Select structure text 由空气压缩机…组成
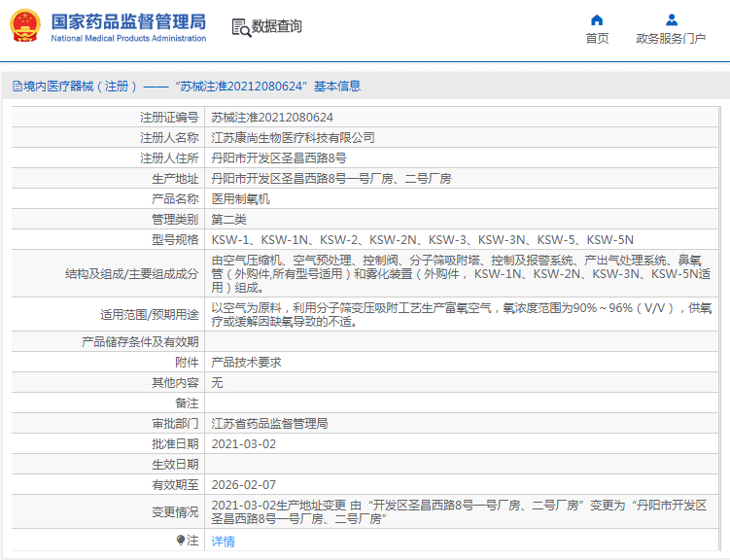This screenshot has height=560, width=730. (x=461, y=274)
